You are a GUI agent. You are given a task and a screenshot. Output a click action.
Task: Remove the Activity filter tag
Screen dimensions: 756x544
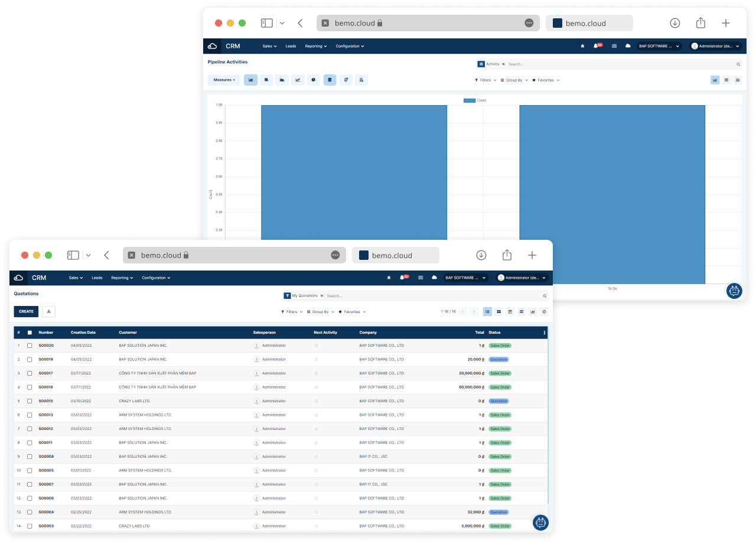pyautogui.click(x=503, y=64)
